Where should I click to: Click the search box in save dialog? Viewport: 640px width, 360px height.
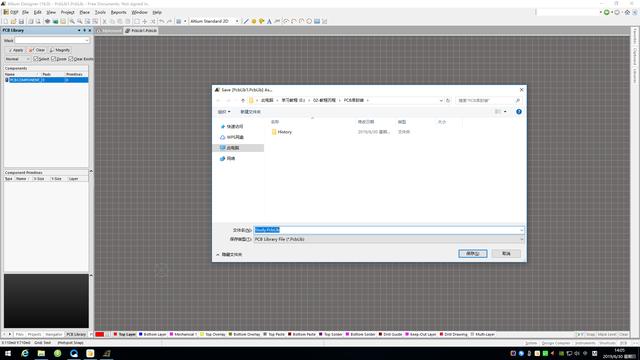coord(488,100)
